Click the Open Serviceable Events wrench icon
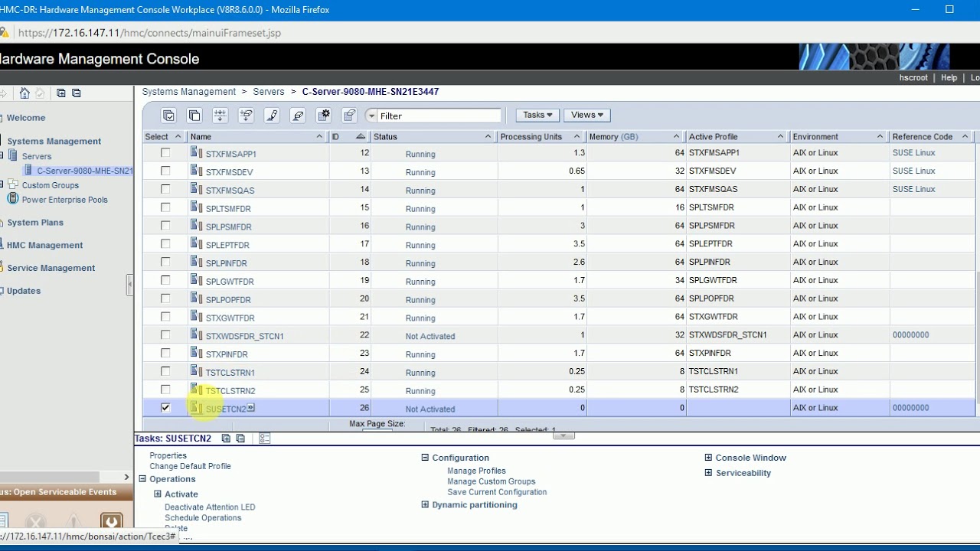 point(111,522)
